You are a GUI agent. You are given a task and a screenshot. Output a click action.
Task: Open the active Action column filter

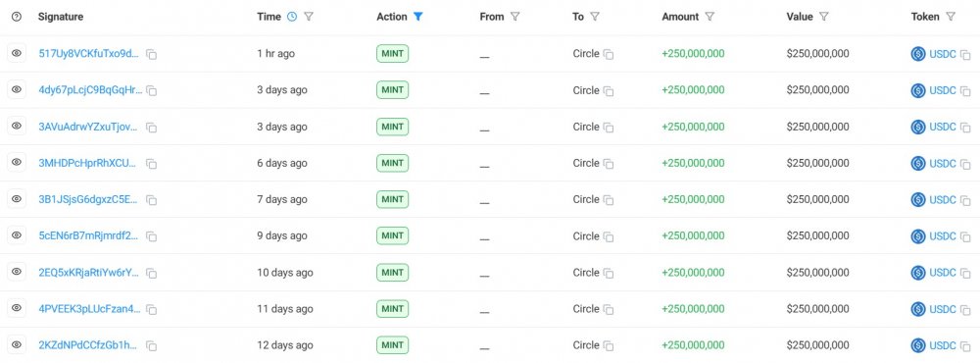point(418,17)
